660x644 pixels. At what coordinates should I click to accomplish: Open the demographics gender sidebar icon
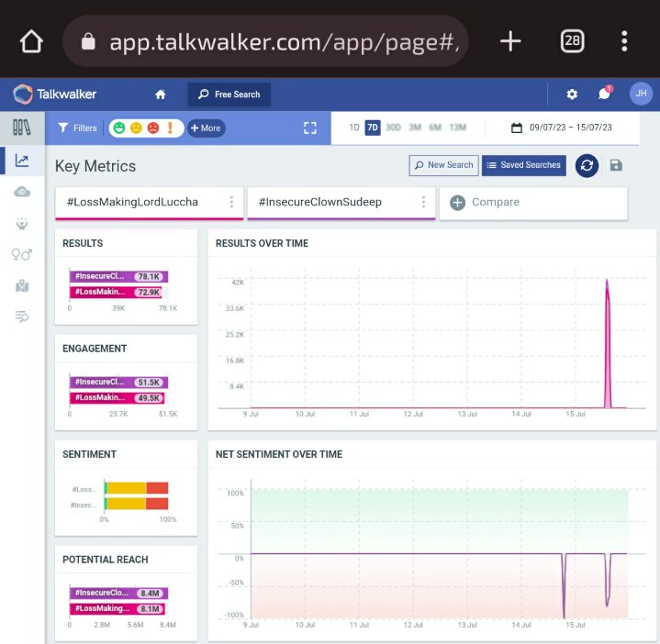[x=22, y=254]
